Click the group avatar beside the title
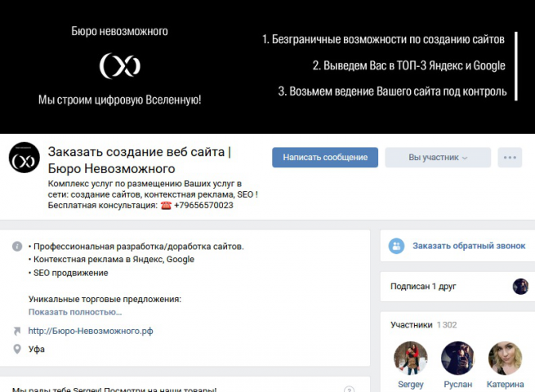Screen dimensions: 535x392 (25, 158)
